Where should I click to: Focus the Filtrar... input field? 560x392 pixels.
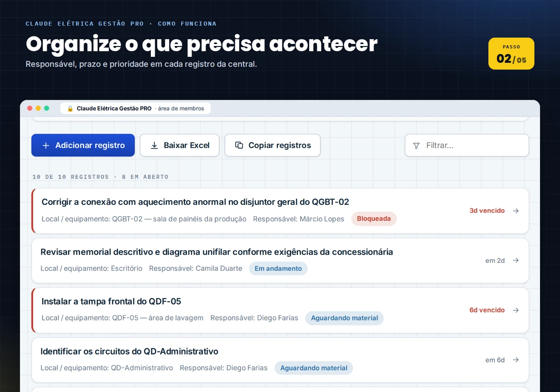pyautogui.click(x=467, y=145)
